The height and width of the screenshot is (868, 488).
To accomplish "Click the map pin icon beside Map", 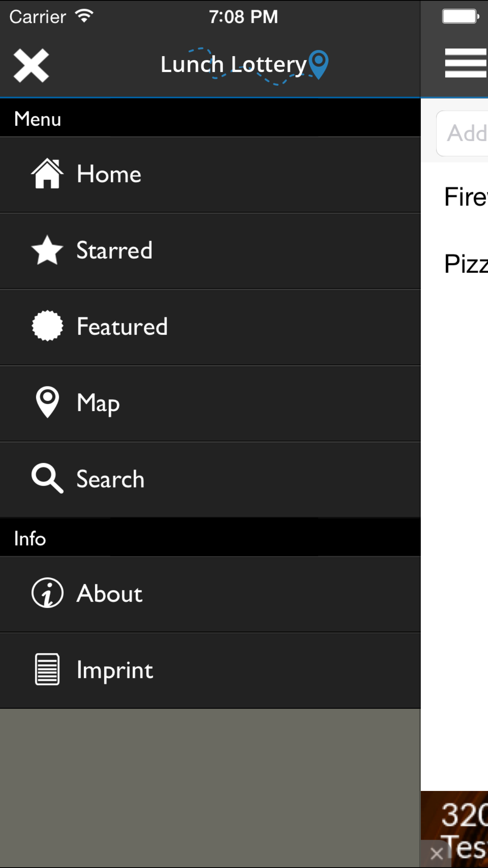I will pyautogui.click(x=47, y=402).
